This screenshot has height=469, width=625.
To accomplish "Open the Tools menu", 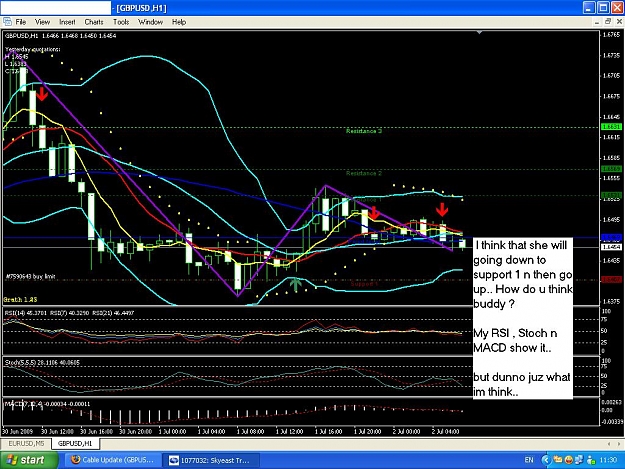I will 121,22.
